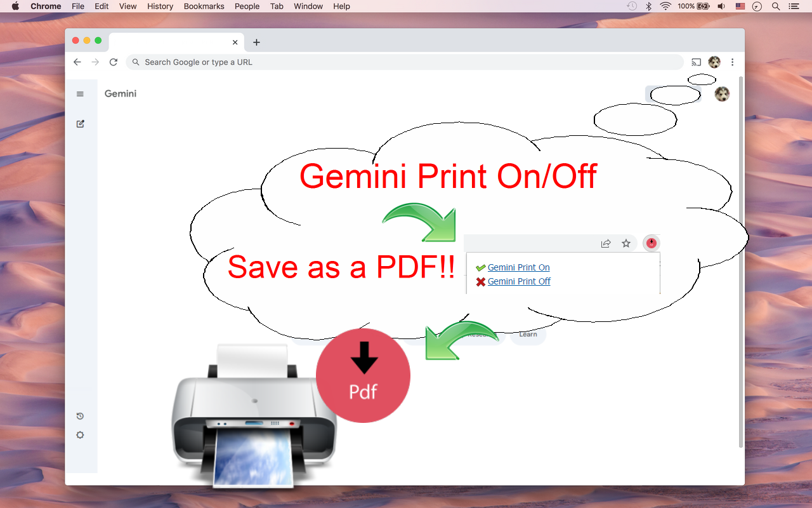Open the Chrome three-dot menu
This screenshot has width=812, height=508.
tap(733, 62)
